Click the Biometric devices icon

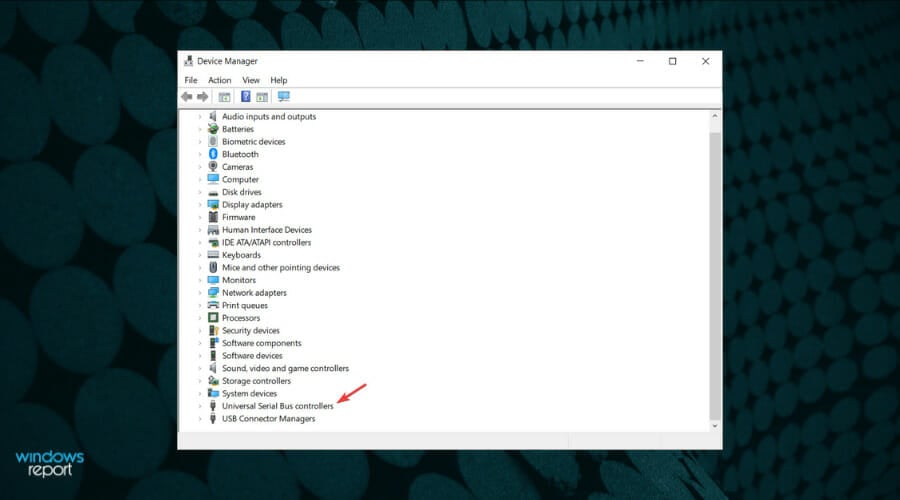click(x=213, y=141)
